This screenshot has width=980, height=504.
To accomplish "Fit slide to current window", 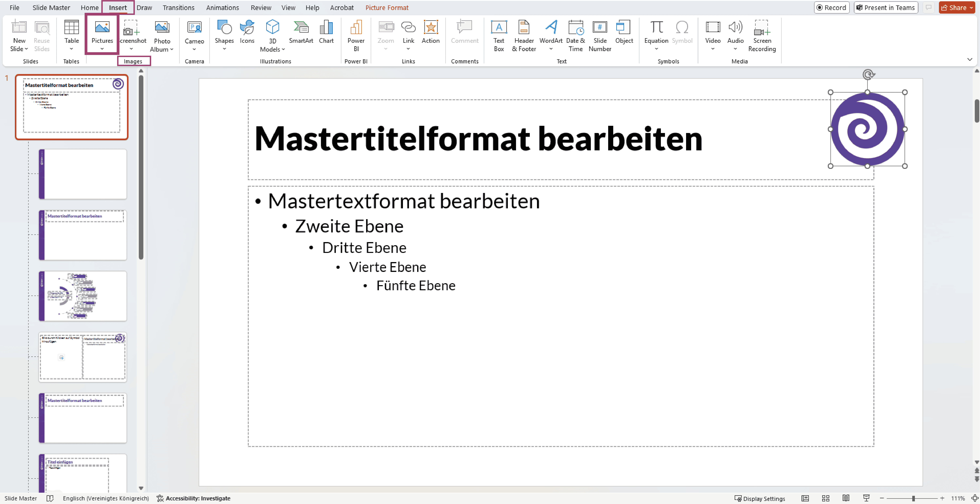I will coord(975,498).
